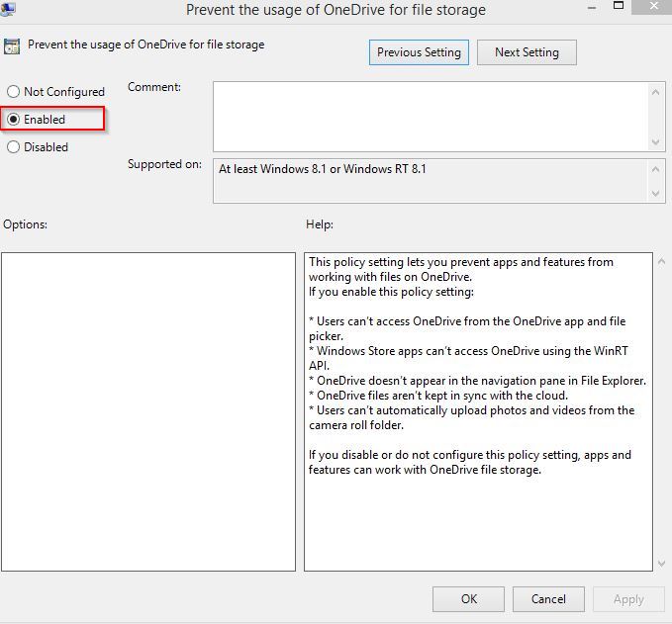Click Comment box scroll up arrow
Screen dimensions: 672x624
[x=655, y=92]
